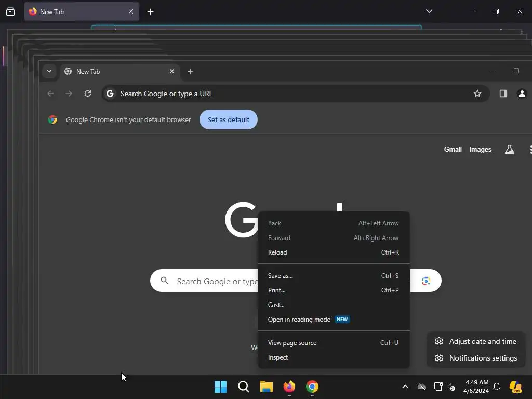Open the notification bell in the taskbar
Viewport: 532px width, 399px height.
point(497,387)
